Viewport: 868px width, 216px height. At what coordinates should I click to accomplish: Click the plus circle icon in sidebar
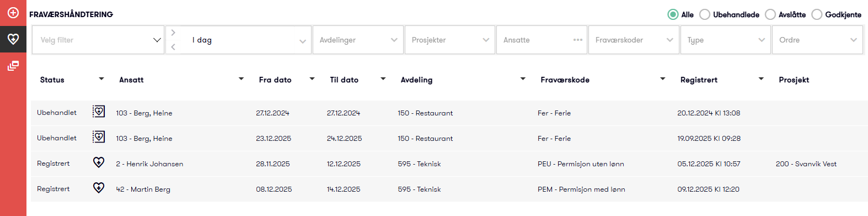[x=13, y=13]
